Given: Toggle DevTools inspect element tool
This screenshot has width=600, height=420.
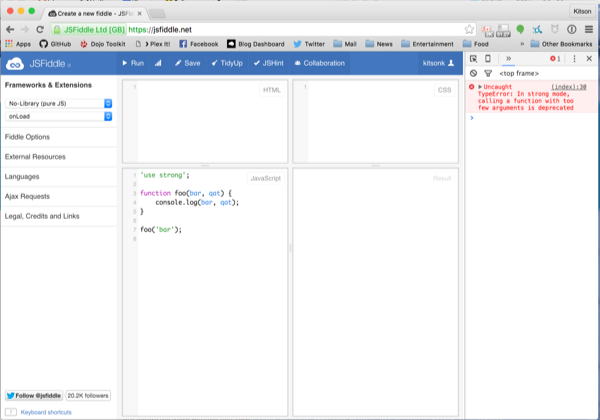Looking at the screenshot, I should pos(473,59).
